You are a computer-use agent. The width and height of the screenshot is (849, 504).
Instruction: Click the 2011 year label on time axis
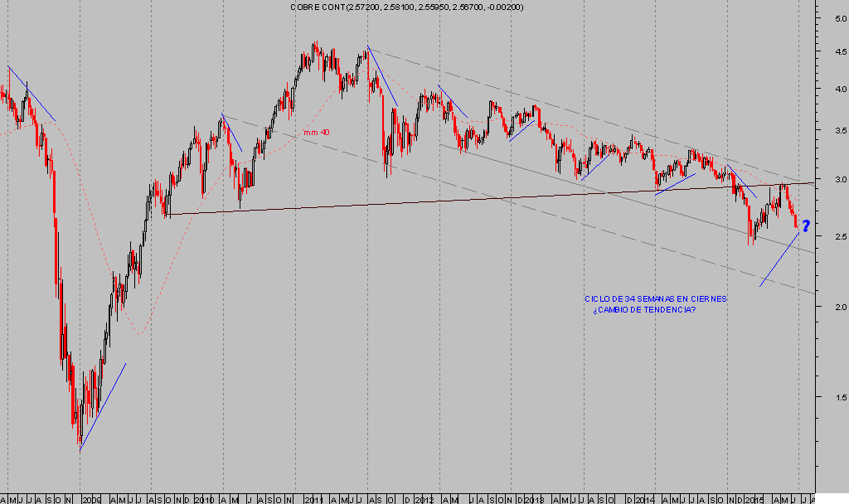click(x=313, y=499)
